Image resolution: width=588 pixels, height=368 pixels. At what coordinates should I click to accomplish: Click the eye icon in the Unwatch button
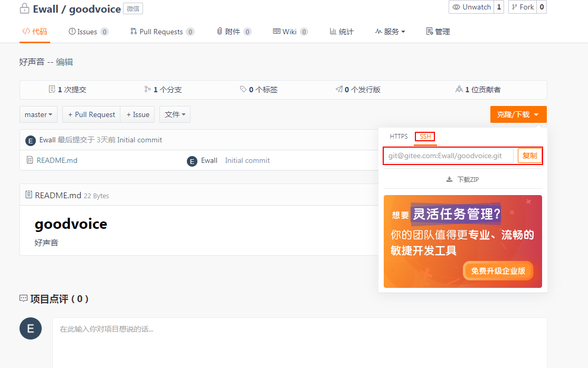point(456,7)
